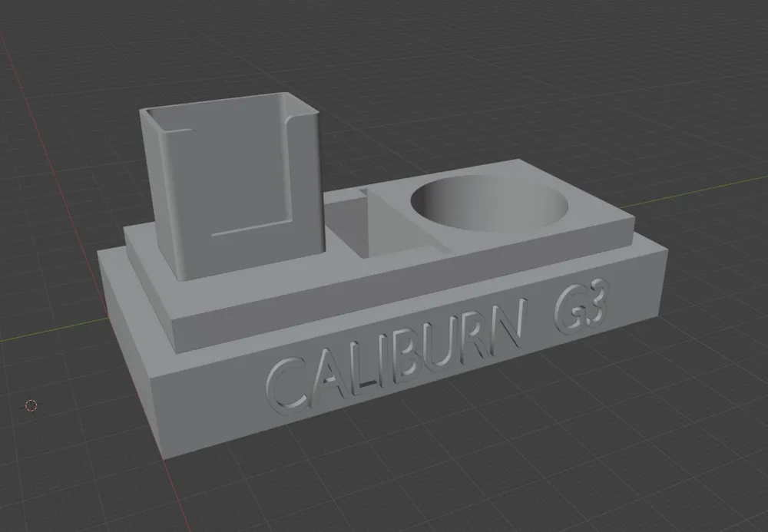Click the 3D cursor crosshair in viewport
Screen dimensions: 768x532
31,405
